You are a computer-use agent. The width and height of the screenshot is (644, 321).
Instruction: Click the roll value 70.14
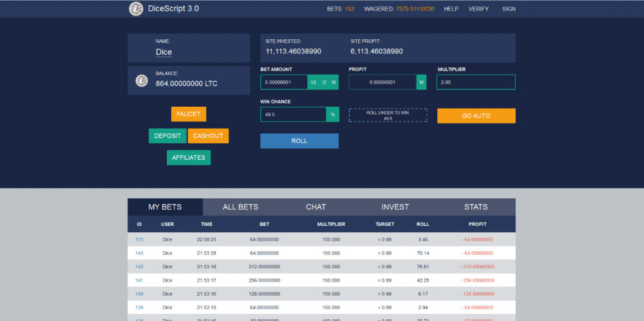point(422,253)
